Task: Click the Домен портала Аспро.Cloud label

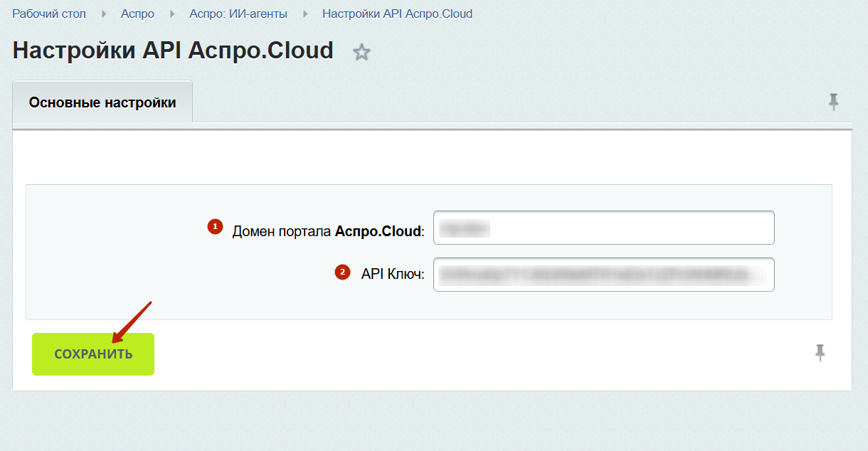Action: point(328,231)
